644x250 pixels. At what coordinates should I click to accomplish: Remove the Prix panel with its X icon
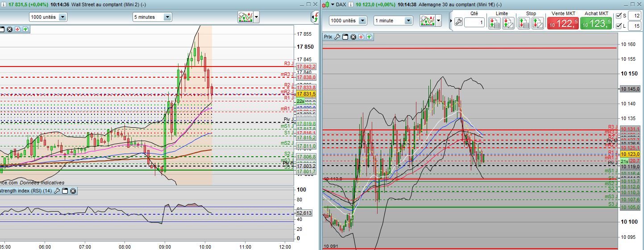[x=353, y=37]
